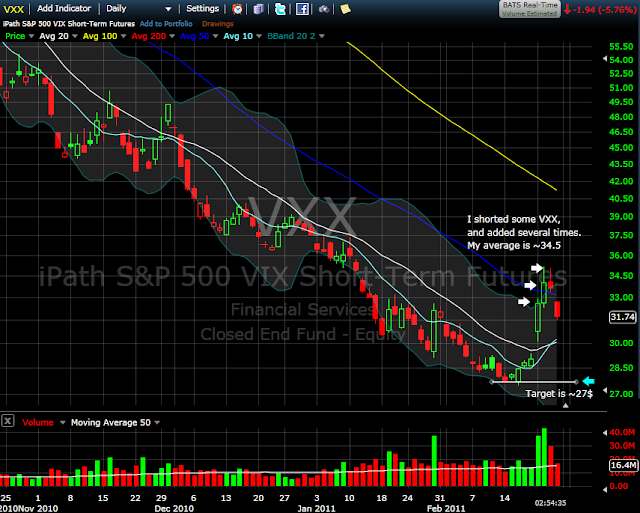Viewport: 640px width, 513px height.
Task: Click the iPath S&P 500 VIX title text
Action: [x=69, y=24]
